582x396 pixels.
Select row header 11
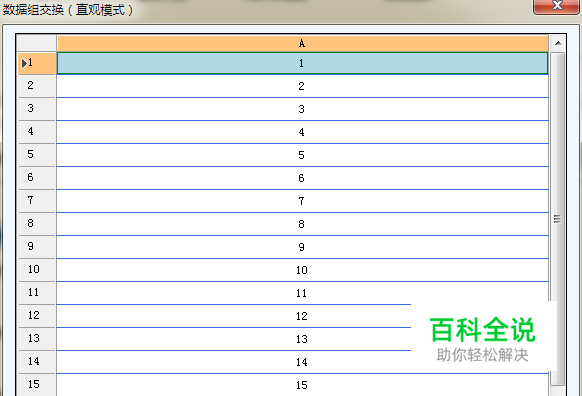37,293
